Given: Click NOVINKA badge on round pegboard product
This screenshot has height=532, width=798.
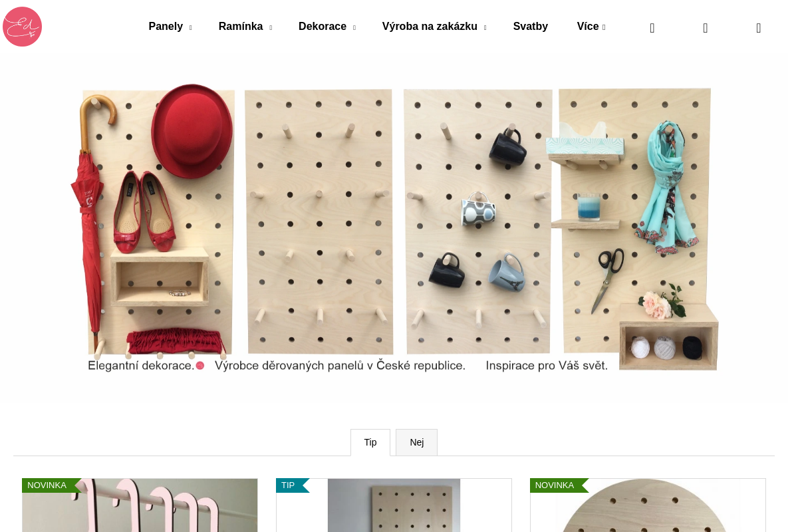Looking at the screenshot, I should (558, 485).
